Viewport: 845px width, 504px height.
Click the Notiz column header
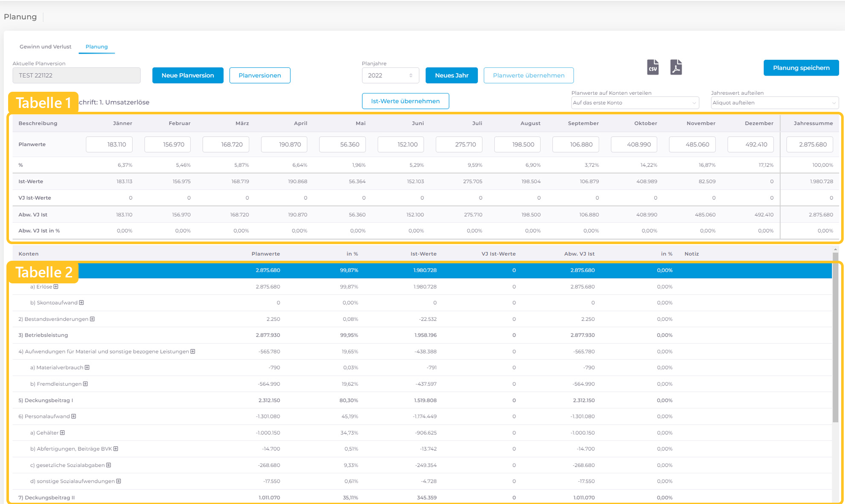pyautogui.click(x=691, y=254)
